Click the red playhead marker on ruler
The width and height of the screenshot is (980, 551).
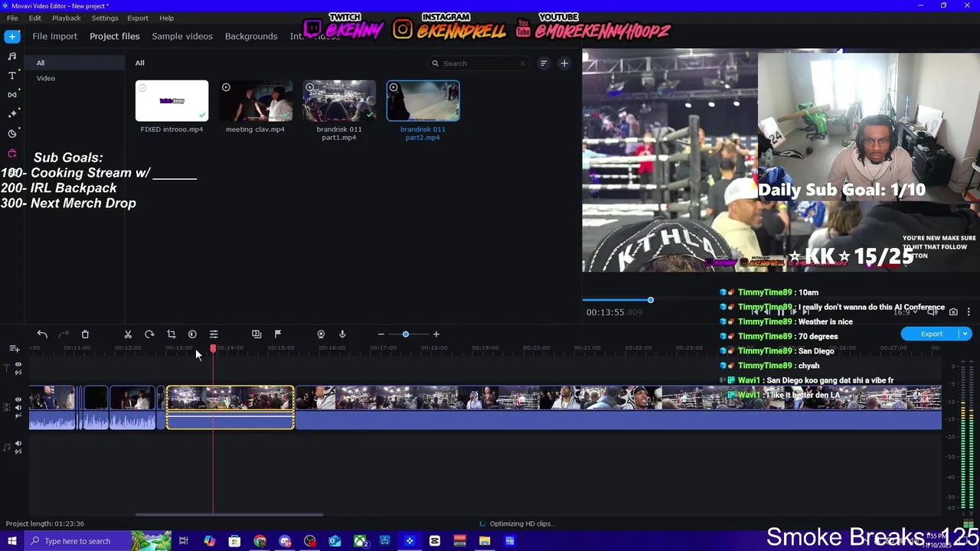[x=213, y=348]
